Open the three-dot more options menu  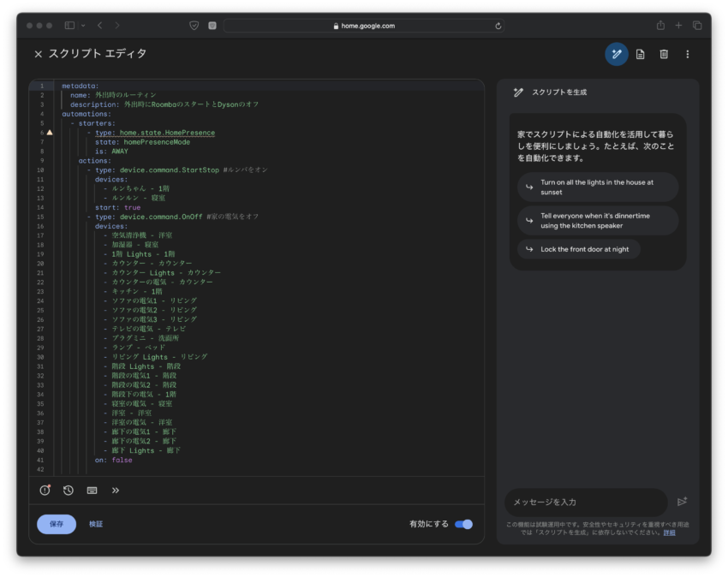687,54
